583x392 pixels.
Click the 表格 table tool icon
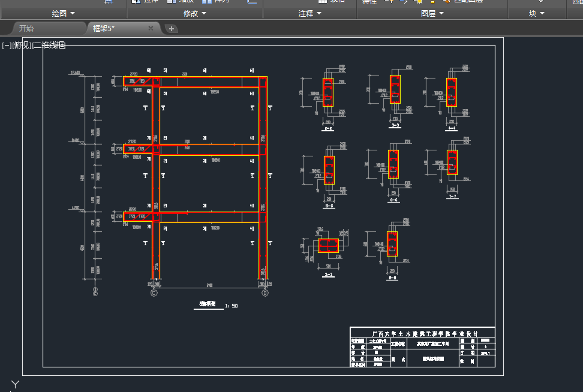coord(323,1)
